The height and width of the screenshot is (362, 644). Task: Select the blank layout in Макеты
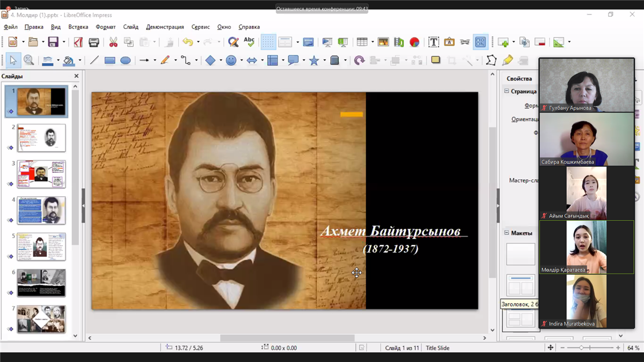point(521,254)
